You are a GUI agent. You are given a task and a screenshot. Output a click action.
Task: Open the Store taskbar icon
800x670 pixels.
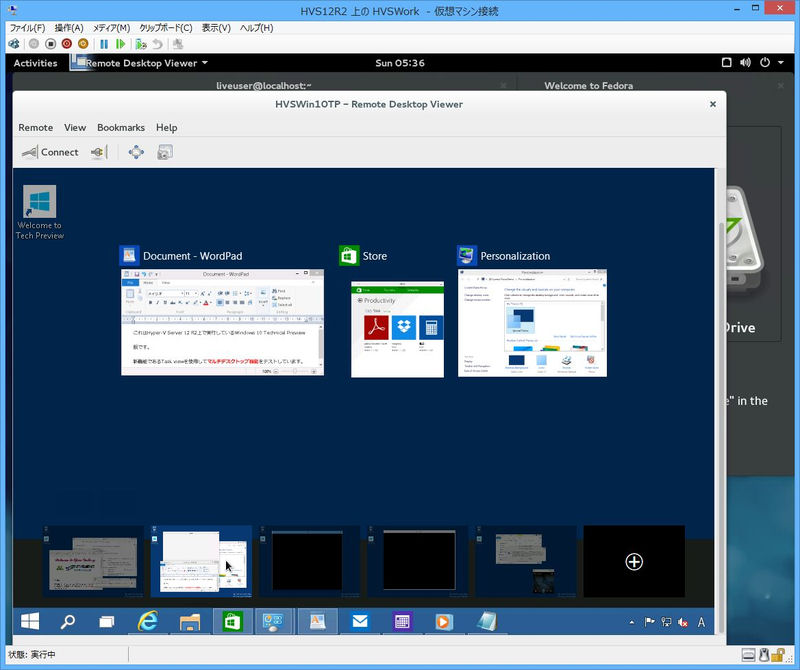pos(232,622)
